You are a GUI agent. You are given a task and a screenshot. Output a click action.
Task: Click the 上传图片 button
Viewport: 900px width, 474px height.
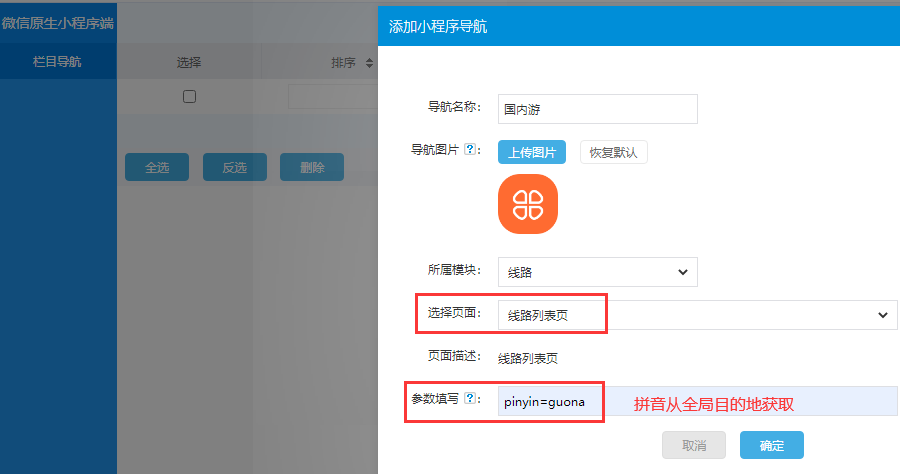coord(532,152)
